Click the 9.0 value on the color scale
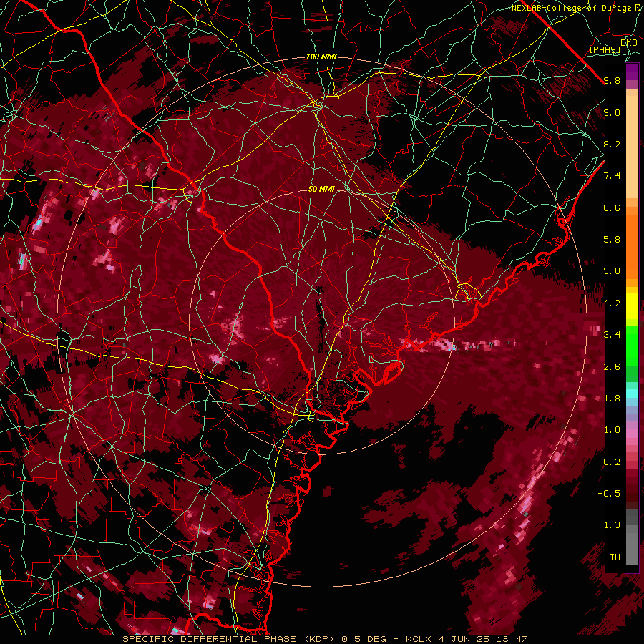Viewport: 644px width, 644px height. (612, 112)
